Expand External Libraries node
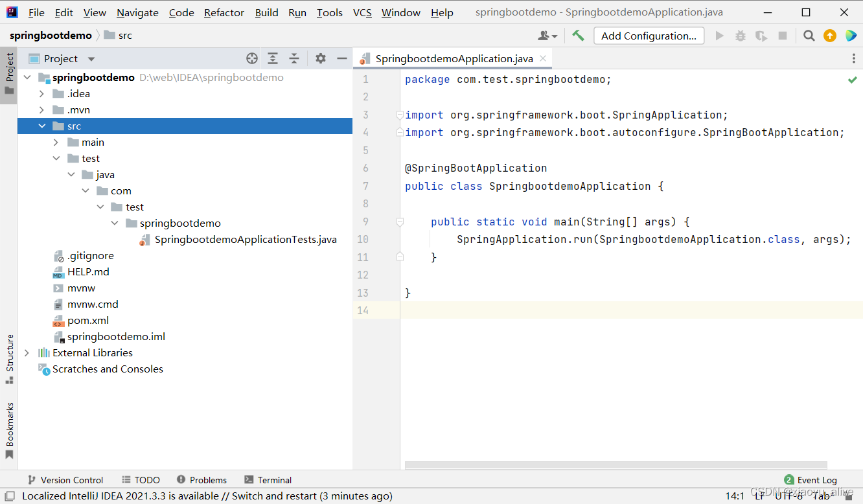The height and width of the screenshot is (504, 863). click(27, 353)
